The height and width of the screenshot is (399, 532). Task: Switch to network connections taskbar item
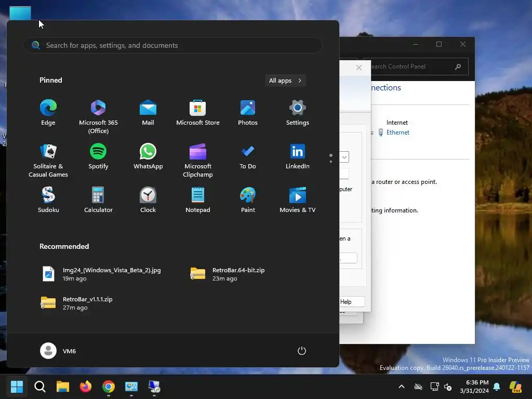pyautogui.click(x=154, y=387)
